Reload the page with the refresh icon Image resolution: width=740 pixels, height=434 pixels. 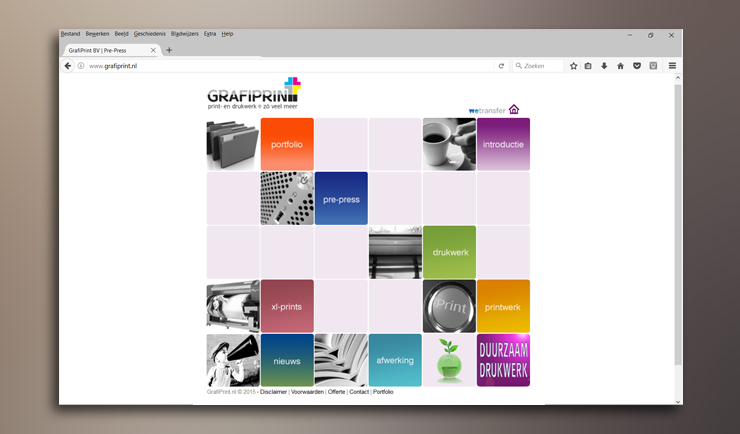click(501, 66)
